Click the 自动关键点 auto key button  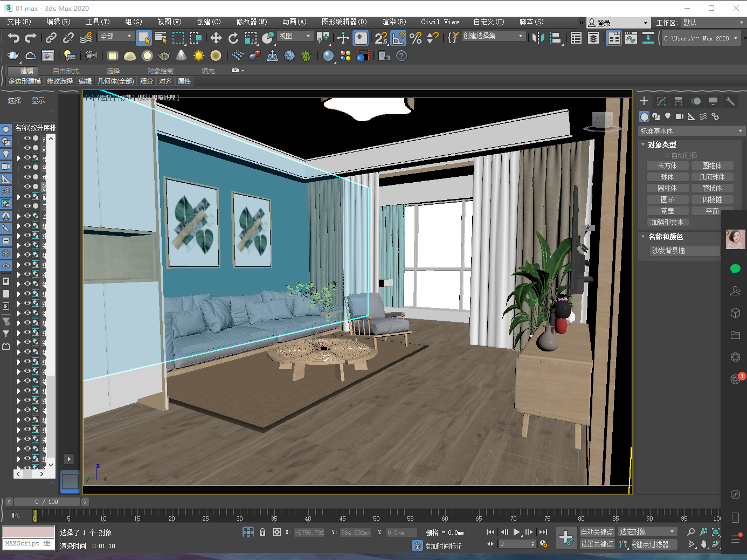tap(597, 532)
